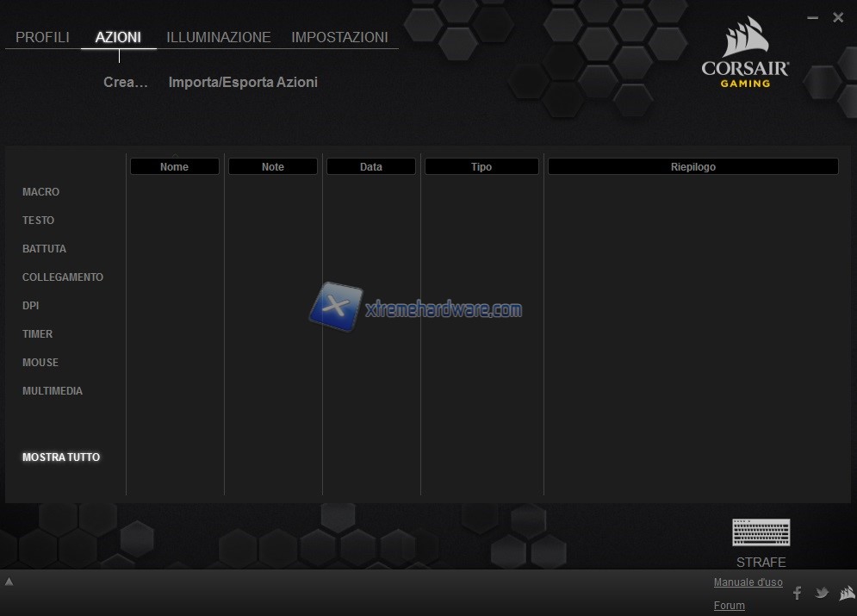Click the Corsair Gaming logo
Image resolution: width=857 pixels, height=616 pixels.
(745, 53)
